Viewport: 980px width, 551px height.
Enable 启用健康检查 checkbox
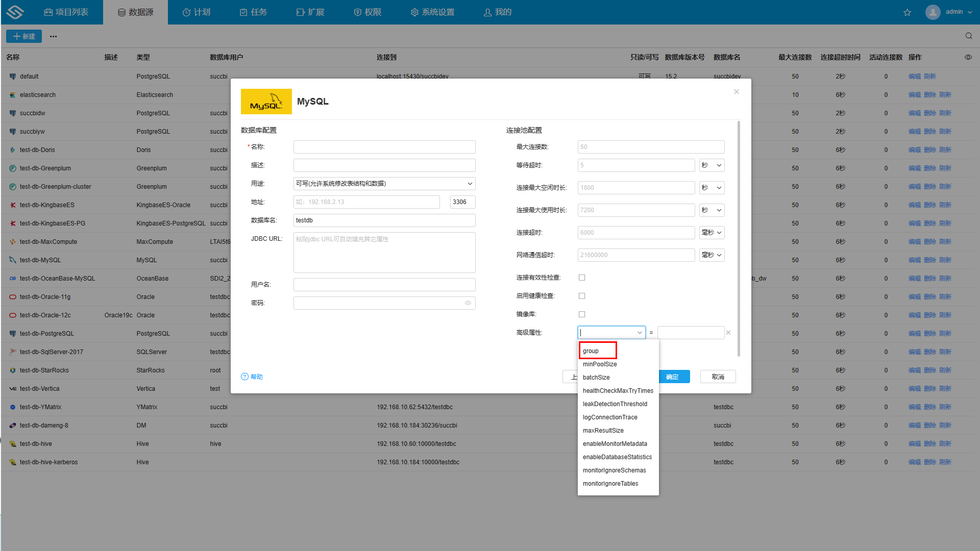[582, 296]
